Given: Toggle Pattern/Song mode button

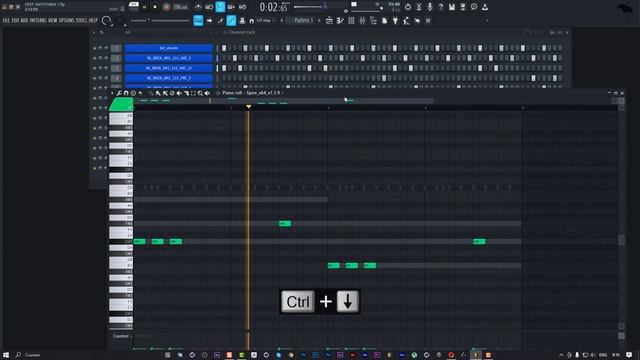Looking at the screenshot, I should 134,7.
